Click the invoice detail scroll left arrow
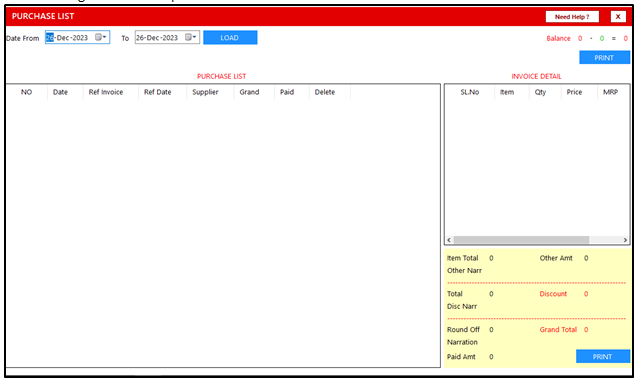Image resolution: width=641 pixels, height=385 pixels. pyautogui.click(x=449, y=240)
